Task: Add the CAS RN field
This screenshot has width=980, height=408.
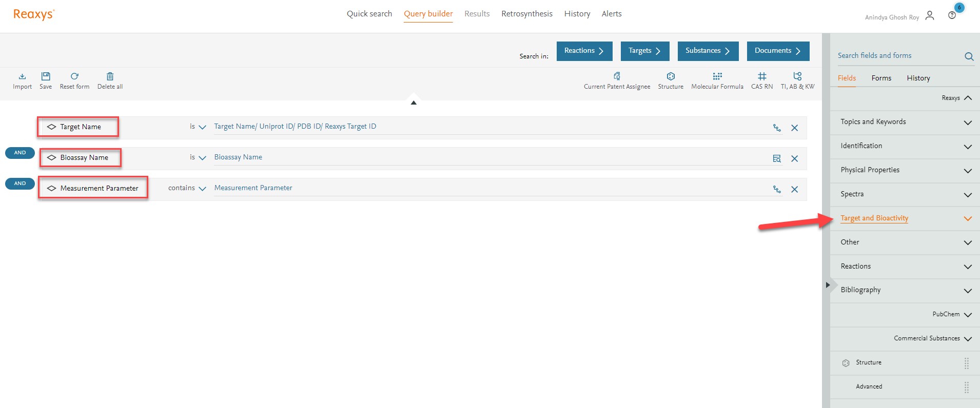Action: (x=761, y=77)
